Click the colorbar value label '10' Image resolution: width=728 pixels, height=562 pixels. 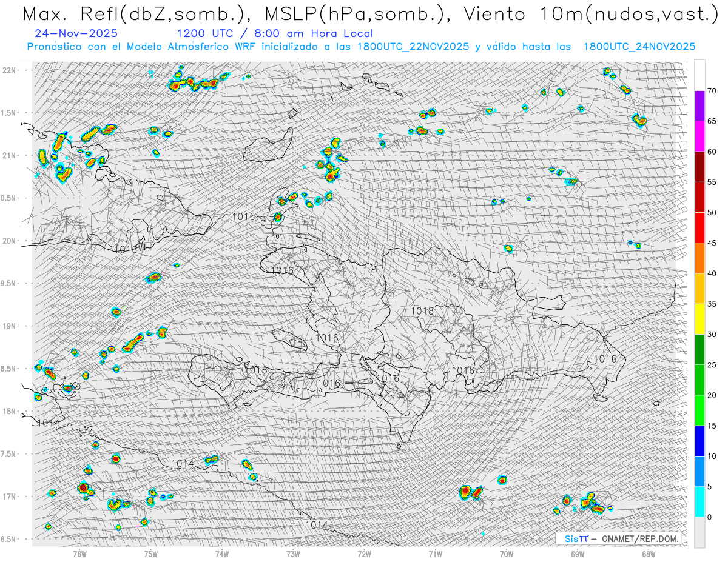(712, 456)
